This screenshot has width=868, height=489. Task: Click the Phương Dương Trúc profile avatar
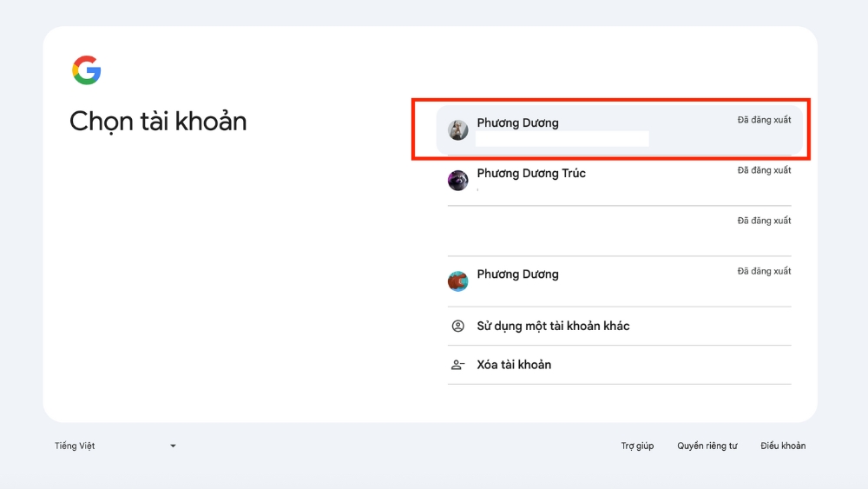point(458,181)
